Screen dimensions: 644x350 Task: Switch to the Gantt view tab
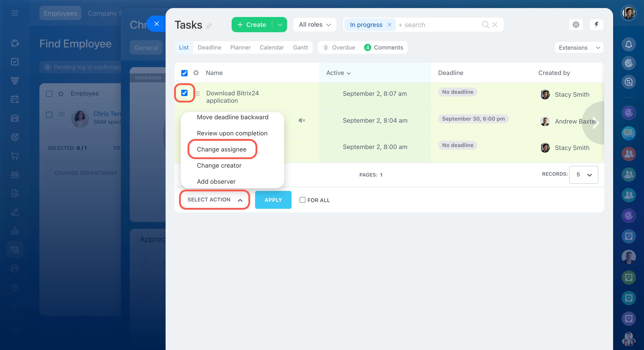[300, 47]
